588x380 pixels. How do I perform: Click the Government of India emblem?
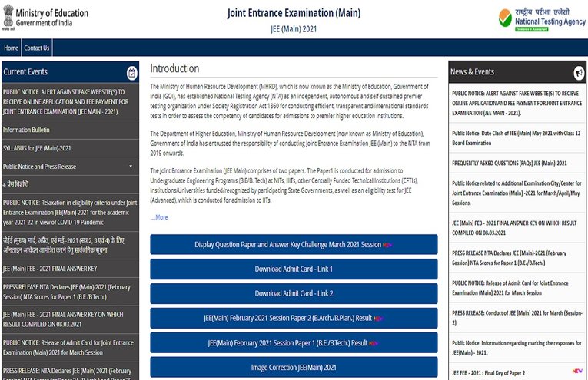[8, 18]
